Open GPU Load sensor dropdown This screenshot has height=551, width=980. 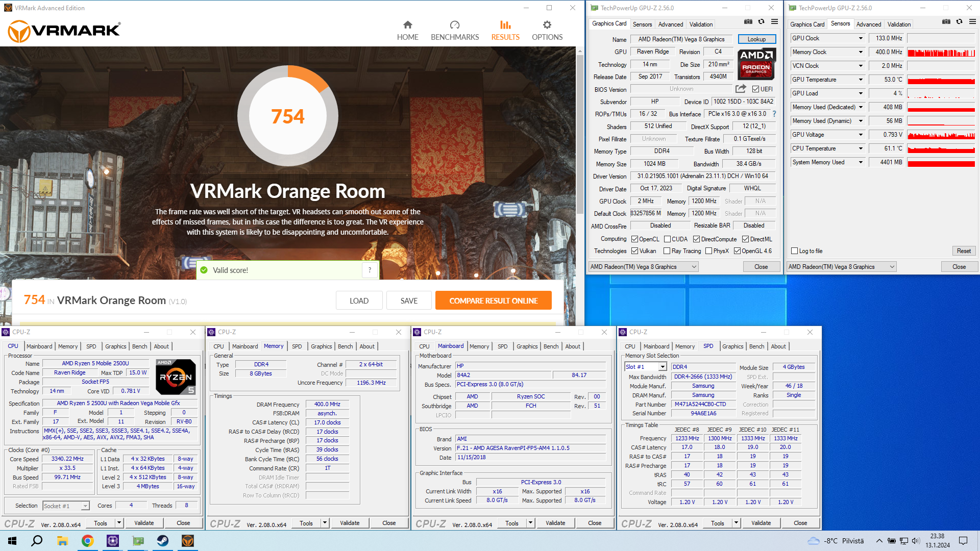(x=861, y=93)
